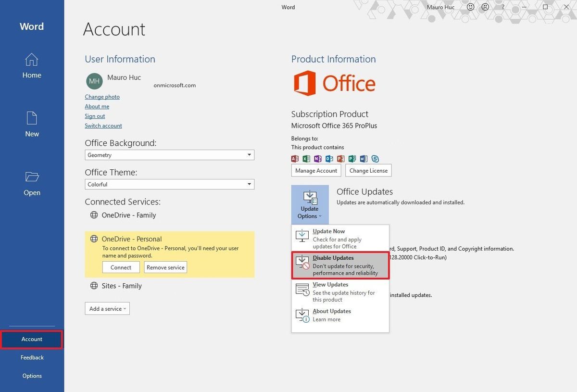Click the Access icon in the product list

point(295,158)
